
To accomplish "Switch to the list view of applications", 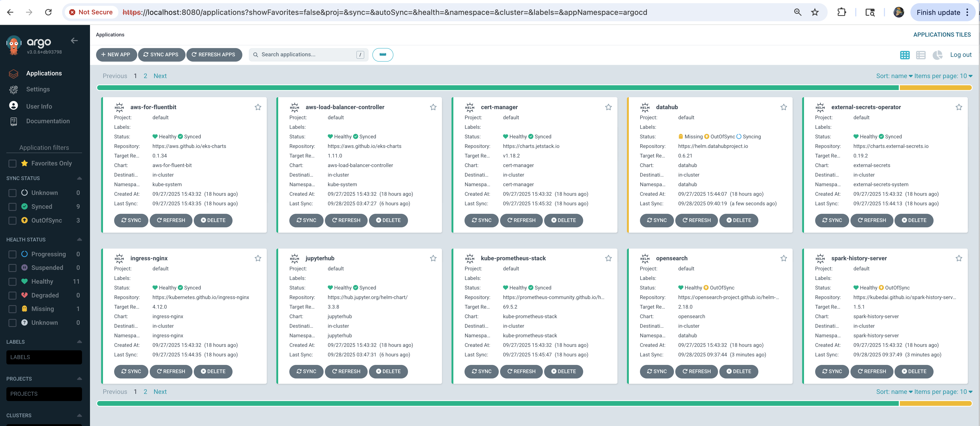I will pyautogui.click(x=921, y=55).
